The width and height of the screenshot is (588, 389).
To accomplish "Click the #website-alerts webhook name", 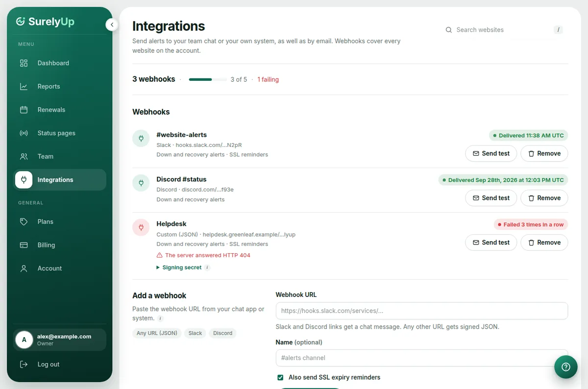I will pyautogui.click(x=181, y=135).
